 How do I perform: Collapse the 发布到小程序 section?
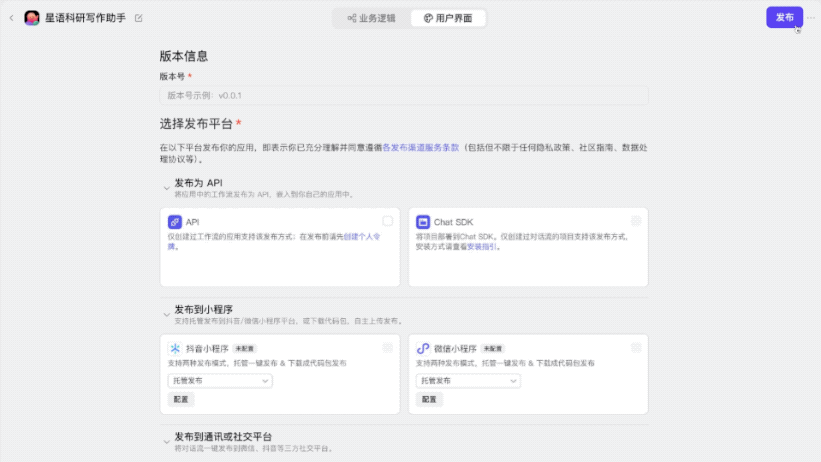pyautogui.click(x=166, y=313)
